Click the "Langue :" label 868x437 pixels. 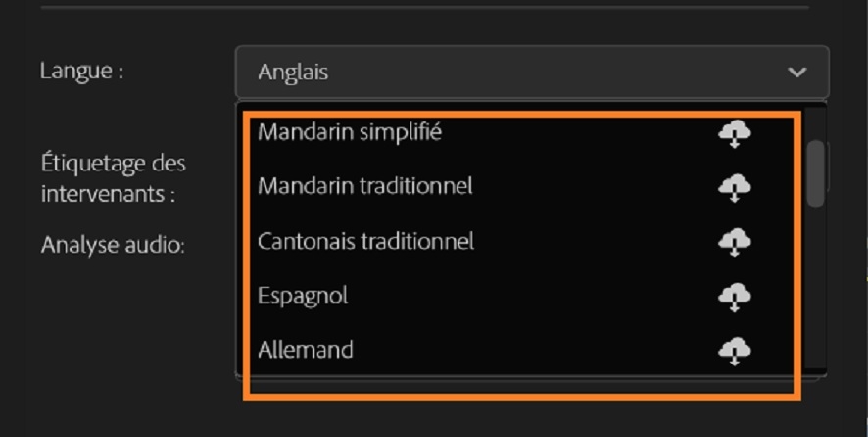81,71
